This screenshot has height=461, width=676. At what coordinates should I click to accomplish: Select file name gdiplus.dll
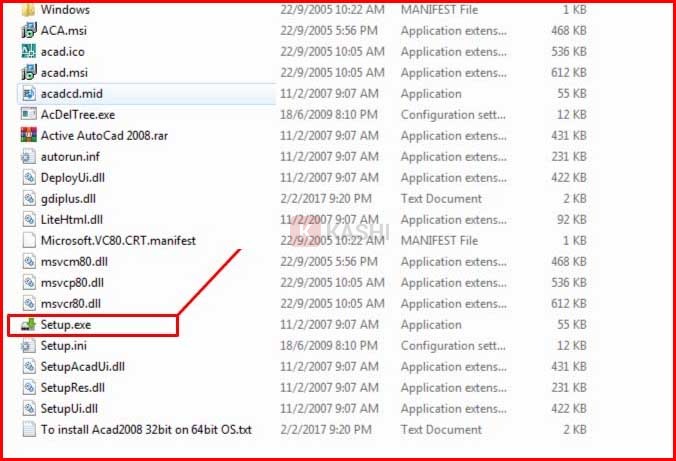(x=68, y=199)
